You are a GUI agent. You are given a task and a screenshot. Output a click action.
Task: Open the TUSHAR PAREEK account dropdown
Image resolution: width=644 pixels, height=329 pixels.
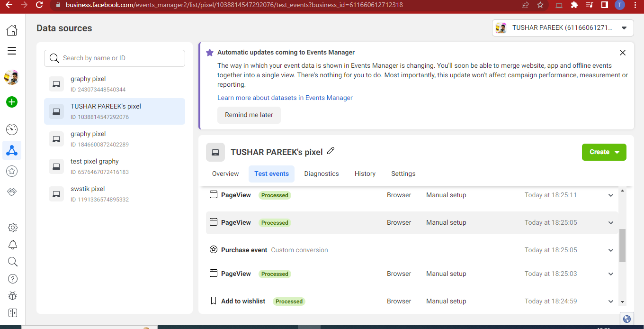(563, 28)
